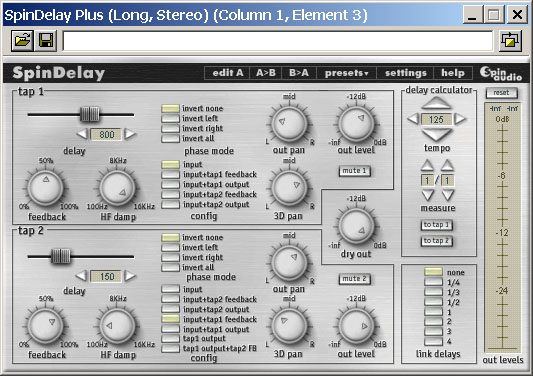The height and width of the screenshot is (376, 533).
Task: Set link delays to 1/3
Action: point(433,292)
